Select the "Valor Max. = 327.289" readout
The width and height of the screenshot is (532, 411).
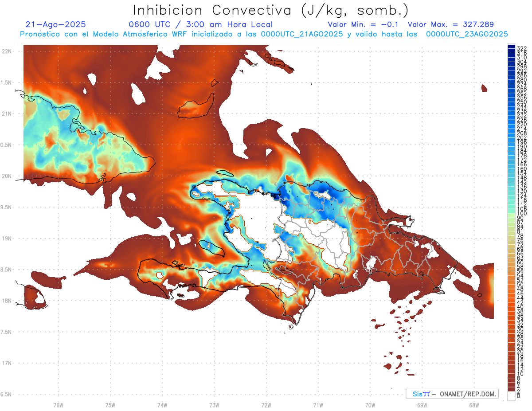click(x=450, y=24)
